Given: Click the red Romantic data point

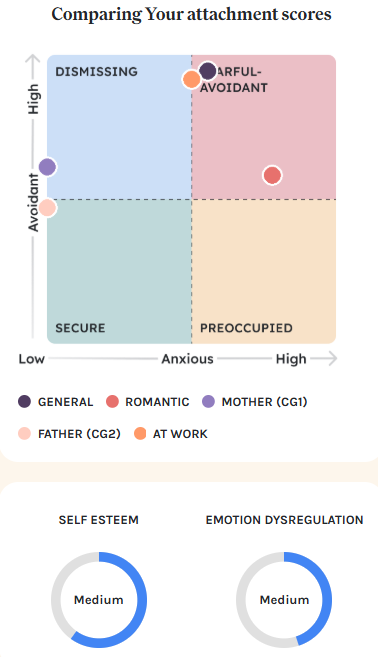Looking at the screenshot, I should coord(272,175).
